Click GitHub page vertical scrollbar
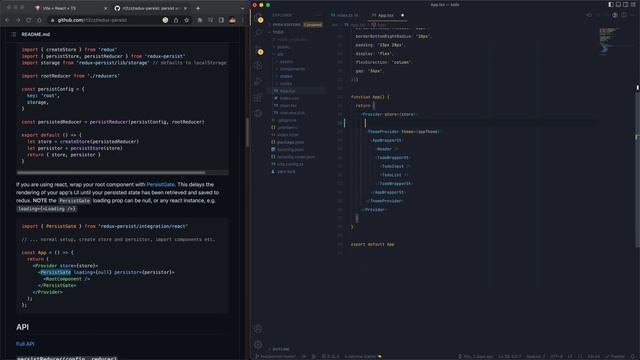The height and width of the screenshot is (360, 640). point(247,133)
